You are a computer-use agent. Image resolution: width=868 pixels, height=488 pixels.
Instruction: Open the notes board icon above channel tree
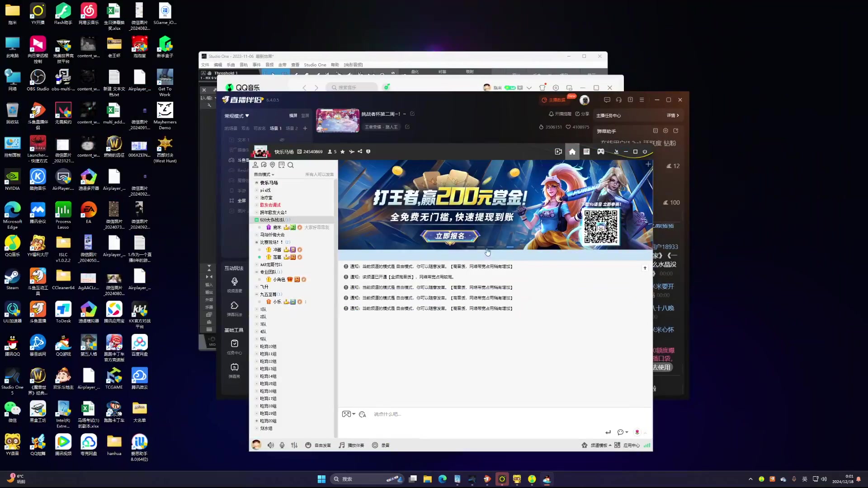coord(282,165)
